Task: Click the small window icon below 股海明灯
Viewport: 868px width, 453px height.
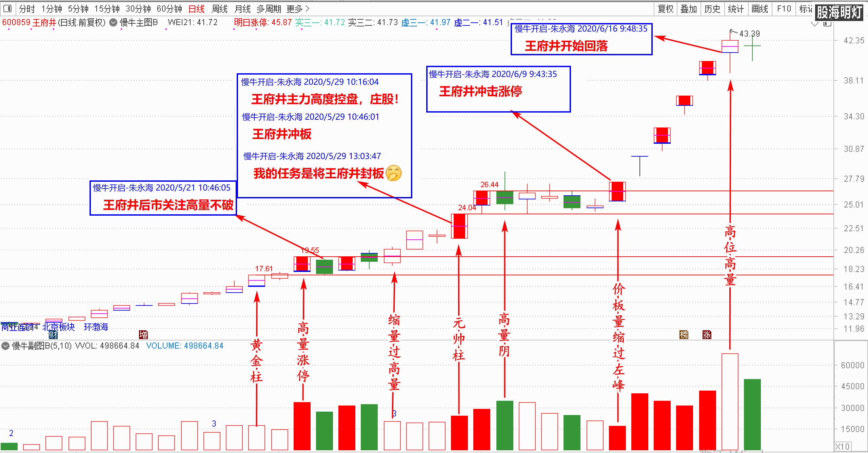Action: 827,23
